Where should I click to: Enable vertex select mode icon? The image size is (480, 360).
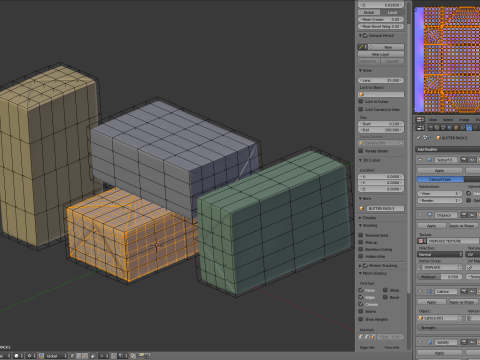click(x=72, y=356)
